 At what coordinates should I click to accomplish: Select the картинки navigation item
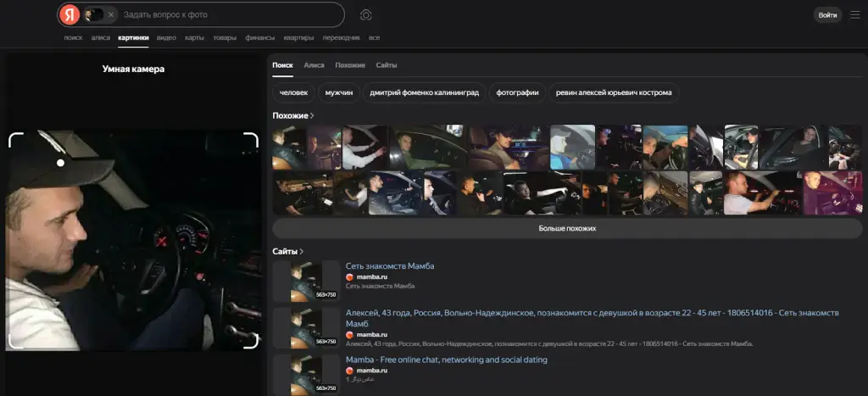[x=133, y=37]
